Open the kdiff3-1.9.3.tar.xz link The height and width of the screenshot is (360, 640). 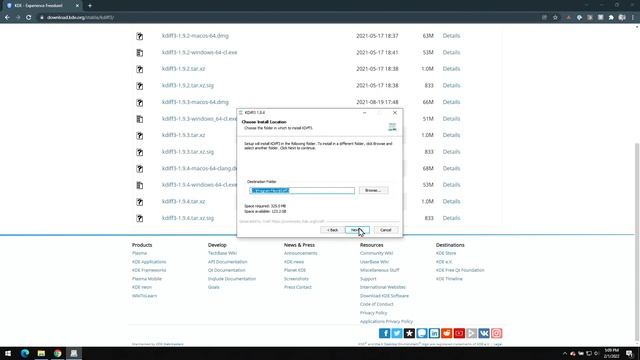[183, 135]
